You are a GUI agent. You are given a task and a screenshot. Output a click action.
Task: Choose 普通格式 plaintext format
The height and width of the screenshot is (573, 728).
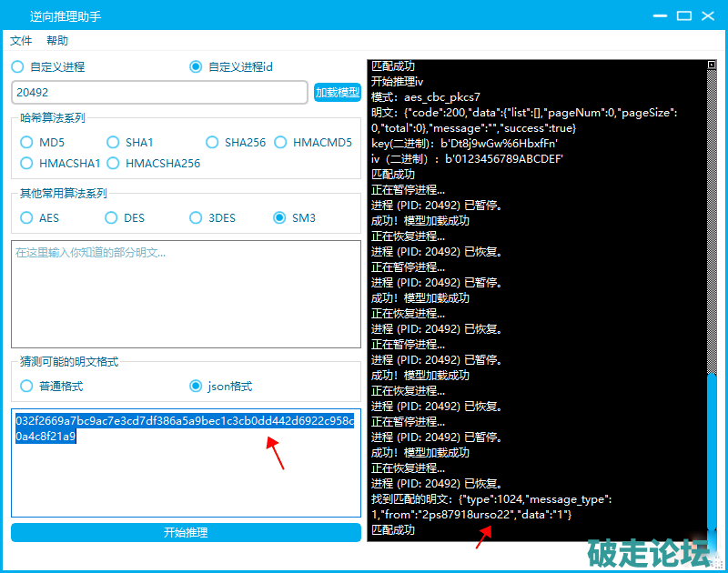26,386
